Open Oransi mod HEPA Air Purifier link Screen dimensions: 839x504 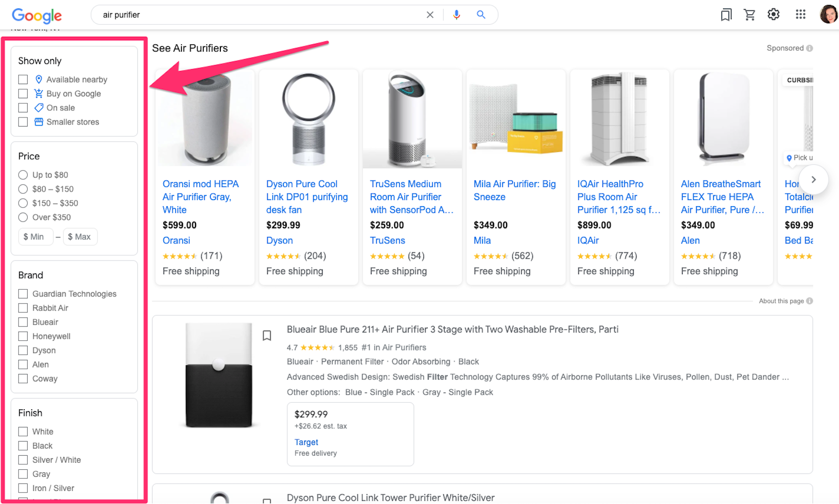coord(201,197)
